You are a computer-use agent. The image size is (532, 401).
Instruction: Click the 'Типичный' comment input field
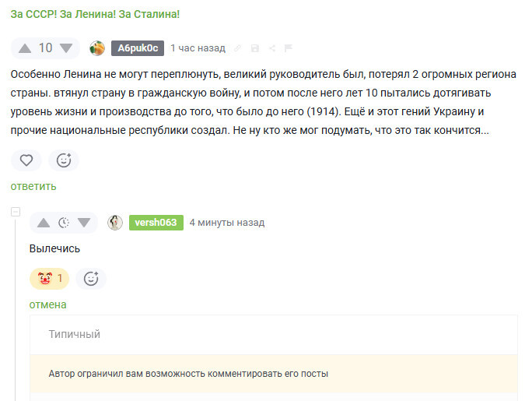[272, 334]
